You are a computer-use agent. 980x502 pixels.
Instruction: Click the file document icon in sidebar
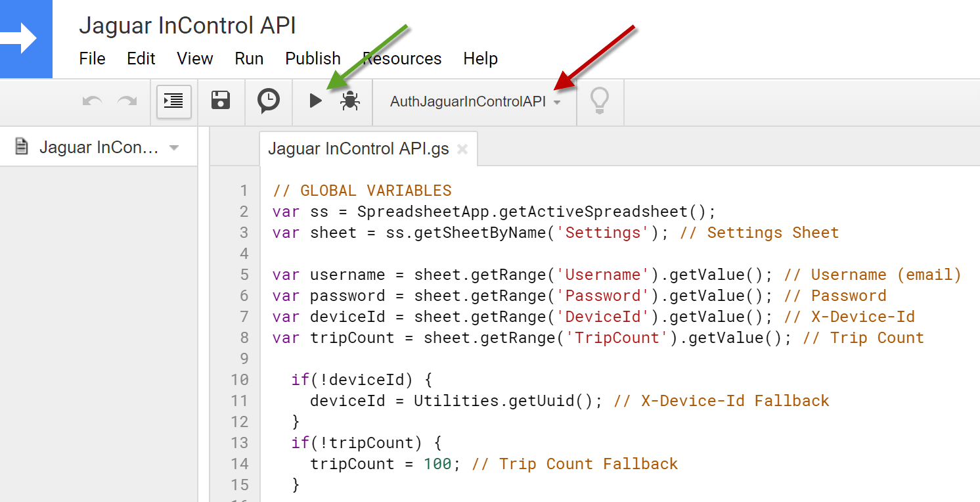point(22,147)
